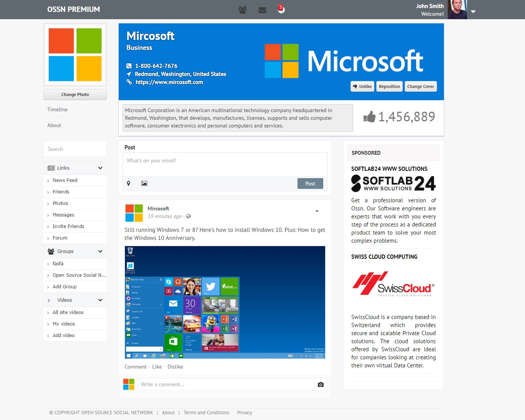525x420 pixels.
Task: Open the post options dropdown arrow
Action: click(317, 211)
